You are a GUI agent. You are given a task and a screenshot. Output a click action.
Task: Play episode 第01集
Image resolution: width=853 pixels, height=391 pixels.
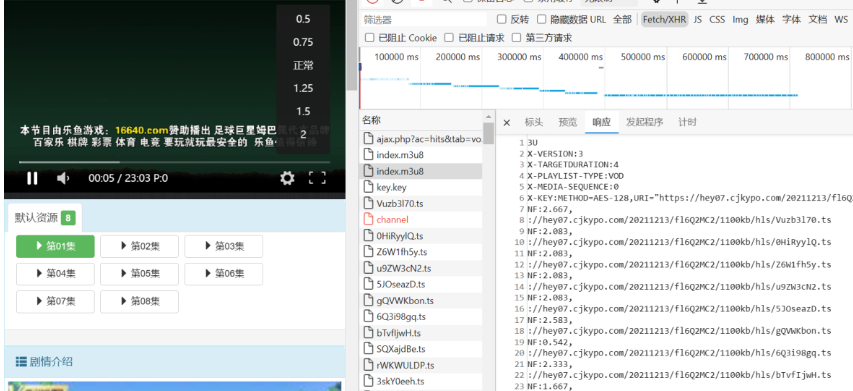55,246
